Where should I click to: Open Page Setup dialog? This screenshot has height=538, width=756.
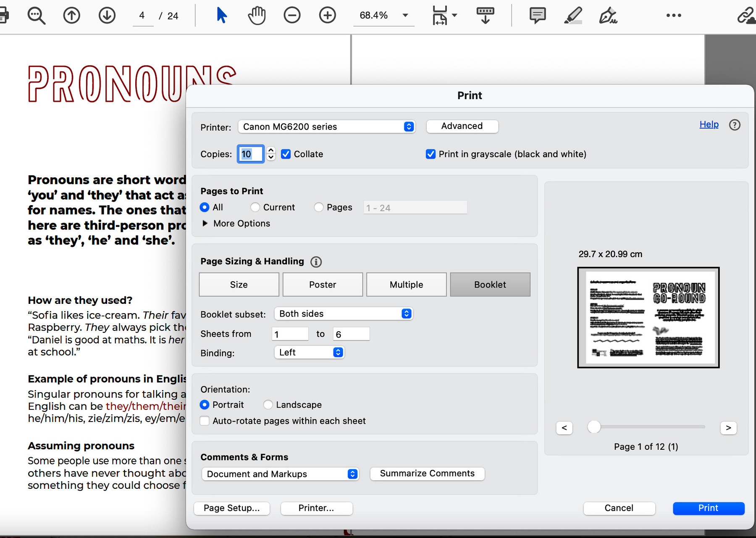(x=231, y=508)
